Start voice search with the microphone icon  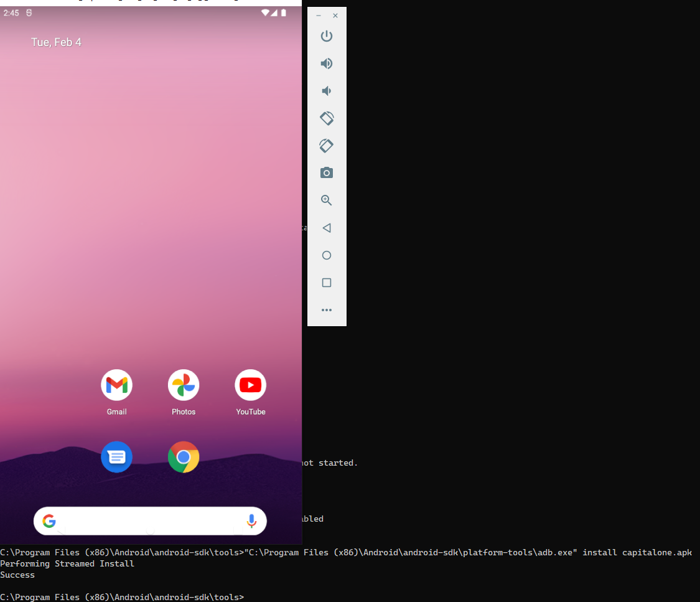251,520
